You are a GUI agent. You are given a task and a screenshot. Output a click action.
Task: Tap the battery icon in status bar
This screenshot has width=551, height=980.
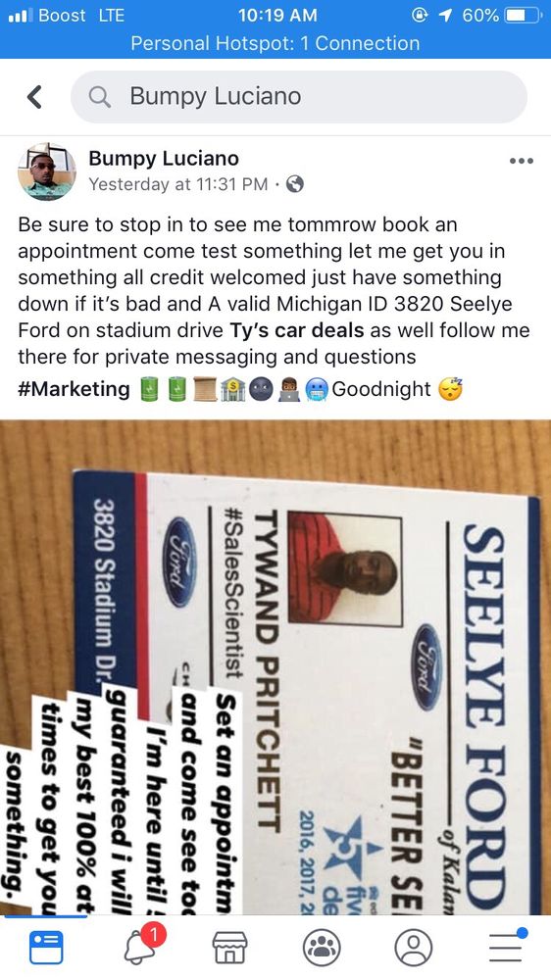[523, 15]
